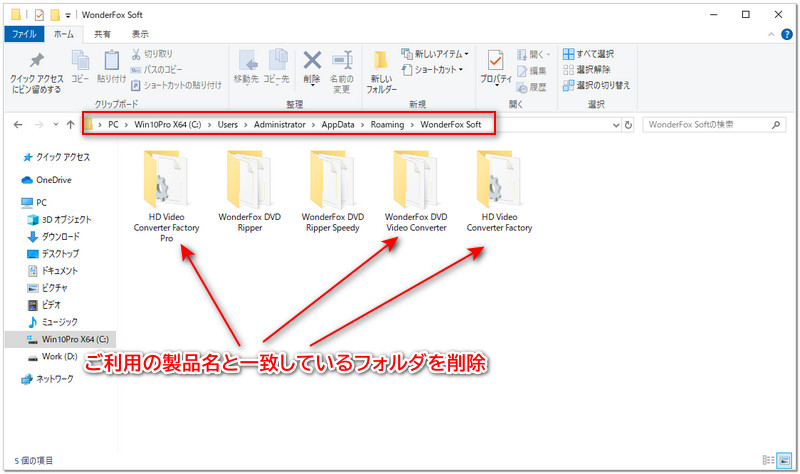Open OneDrive in navigation pane
800x474 pixels.
[x=46, y=180]
